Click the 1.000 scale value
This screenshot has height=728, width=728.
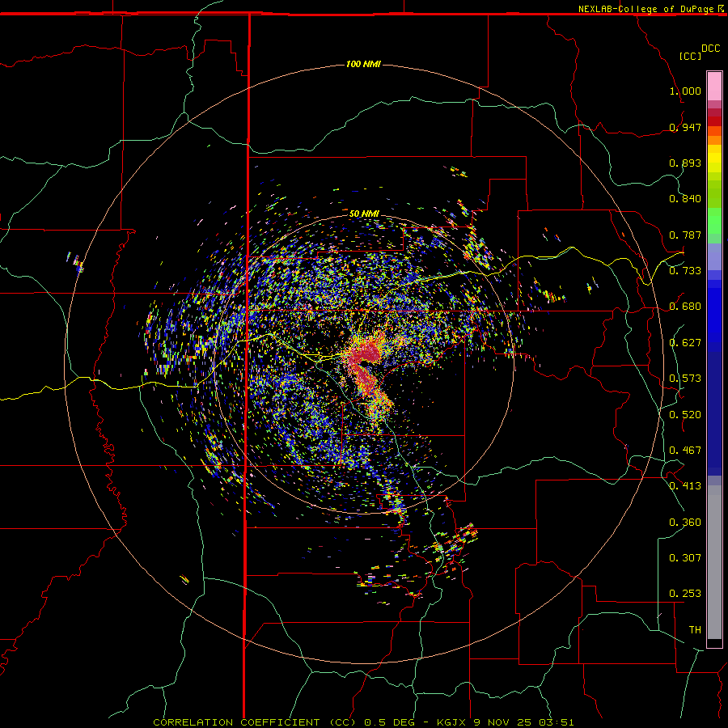(685, 91)
